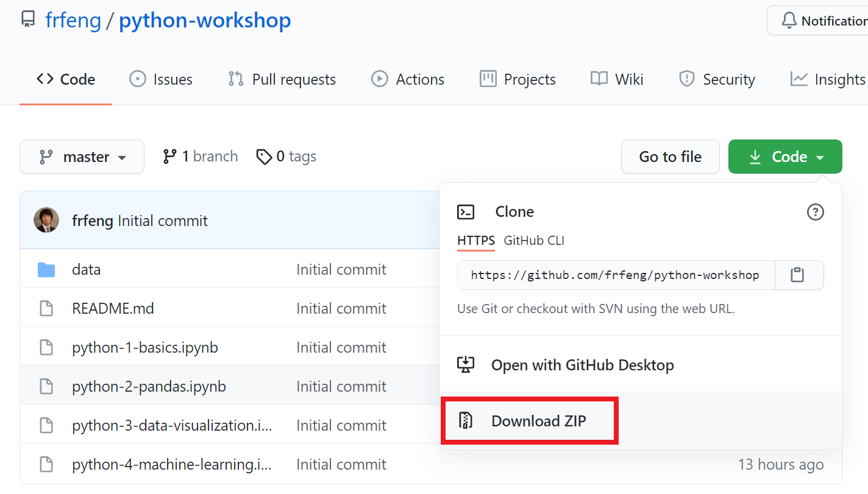The width and height of the screenshot is (868, 494).
Task: Open README.md file
Action: tap(113, 308)
